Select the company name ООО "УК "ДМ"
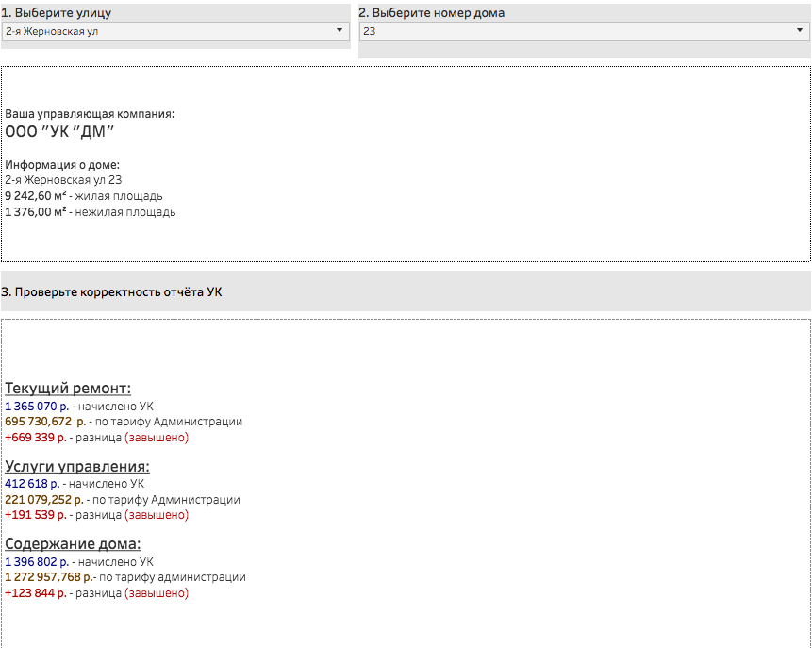 pos(59,132)
